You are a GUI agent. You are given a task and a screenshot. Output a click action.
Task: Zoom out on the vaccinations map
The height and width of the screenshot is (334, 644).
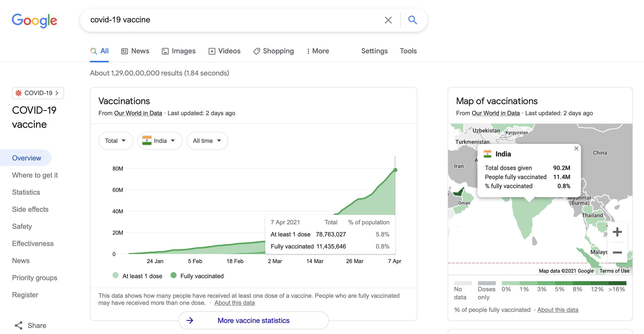pyautogui.click(x=617, y=252)
